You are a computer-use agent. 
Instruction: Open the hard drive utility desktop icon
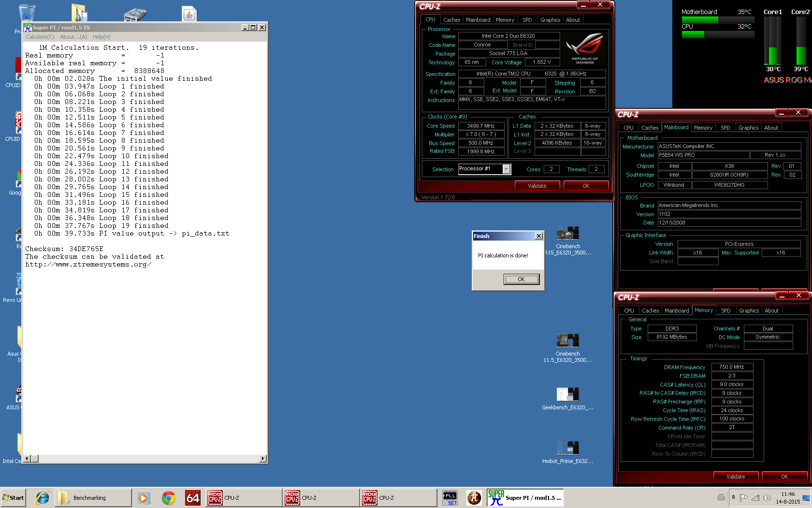pos(135,15)
